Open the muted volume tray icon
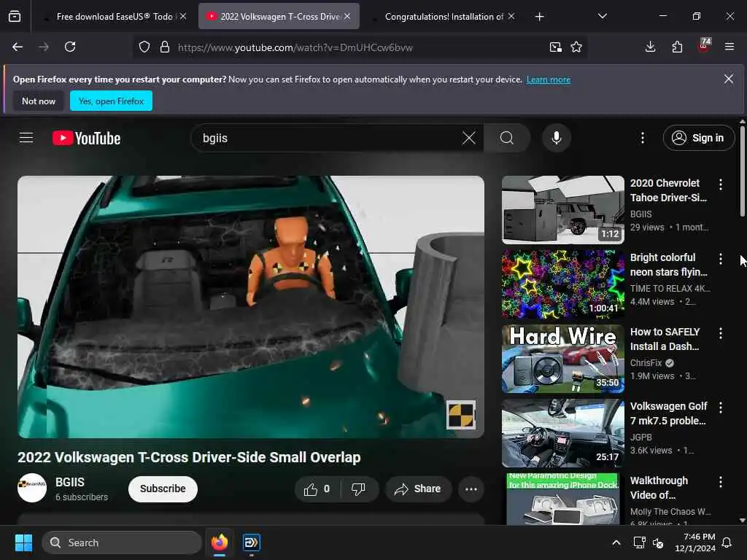This screenshot has width=747, height=560. pyautogui.click(x=658, y=542)
